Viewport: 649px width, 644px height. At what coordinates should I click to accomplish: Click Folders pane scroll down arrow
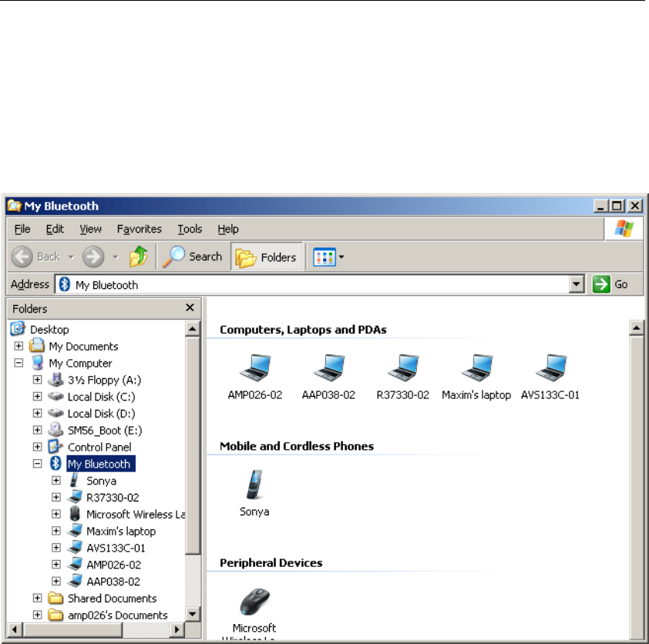193,614
